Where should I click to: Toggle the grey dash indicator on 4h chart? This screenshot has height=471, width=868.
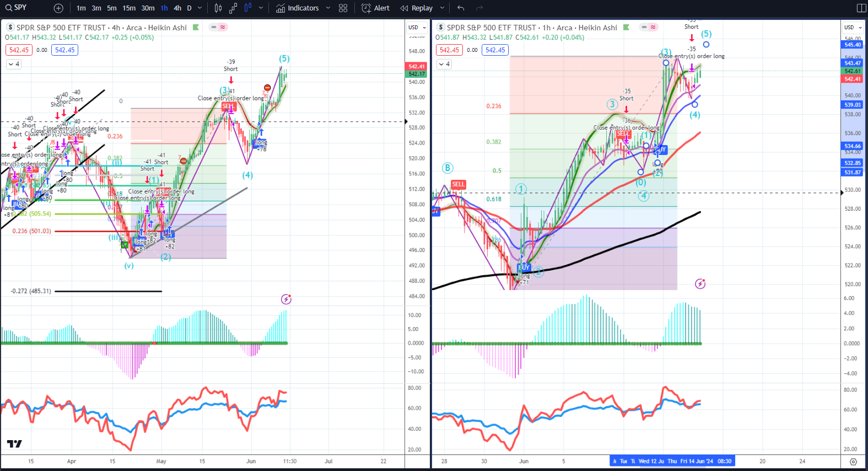click(214, 27)
